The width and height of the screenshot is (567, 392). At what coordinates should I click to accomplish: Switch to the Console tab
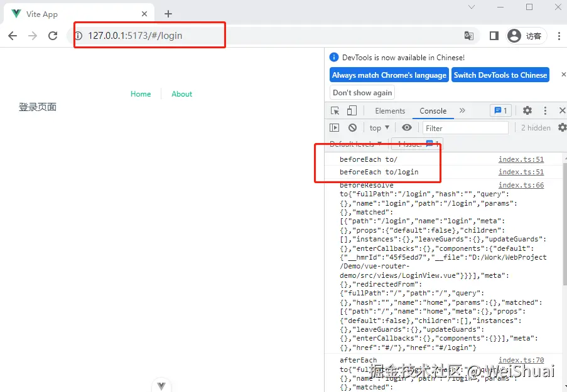coord(433,111)
